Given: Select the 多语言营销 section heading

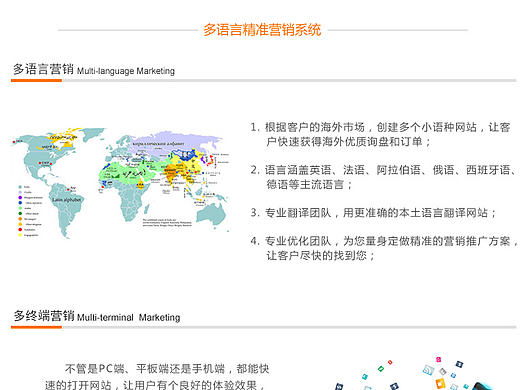Looking at the screenshot, I should (x=43, y=69).
